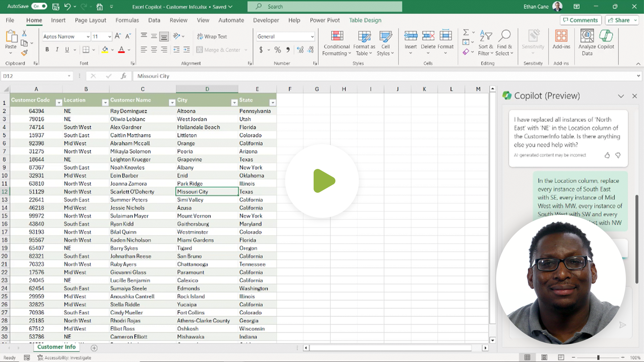The height and width of the screenshot is (362, 644).
Task: Open the font size dropdown
Action: point(110,36)
